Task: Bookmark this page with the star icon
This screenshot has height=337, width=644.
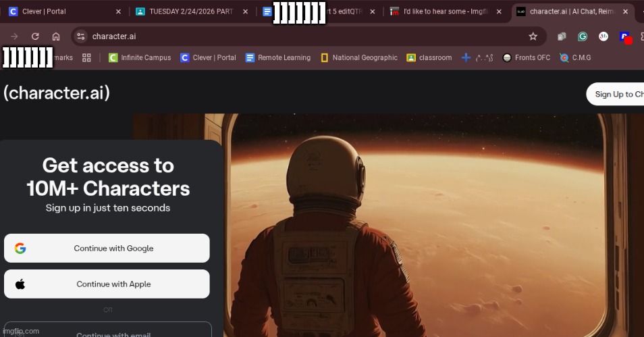Action: click(533, 36)
